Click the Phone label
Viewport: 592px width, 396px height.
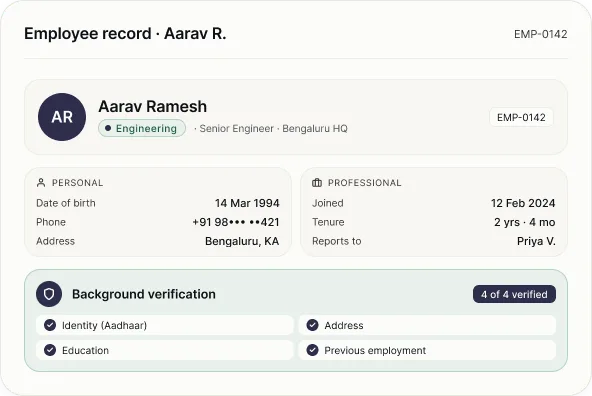pos(51,222)
